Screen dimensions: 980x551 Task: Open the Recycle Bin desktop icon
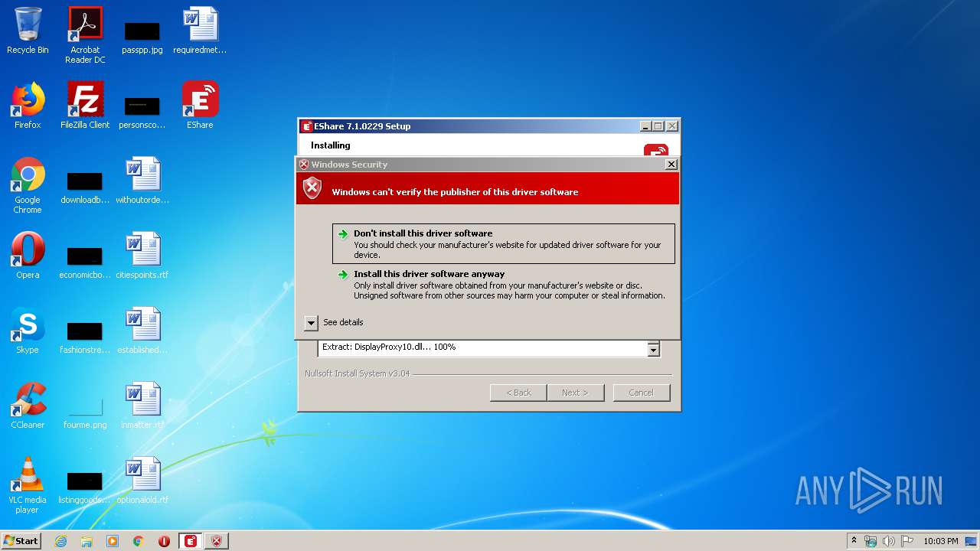point(28,31)
